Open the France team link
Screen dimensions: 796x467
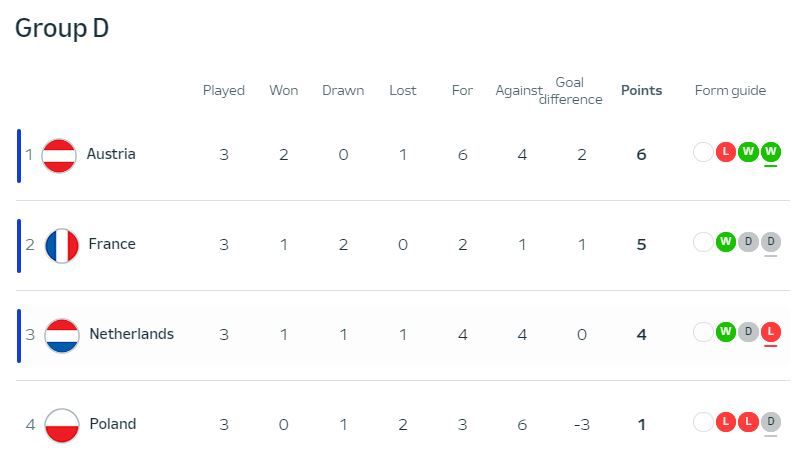click(x=112, y=244)
